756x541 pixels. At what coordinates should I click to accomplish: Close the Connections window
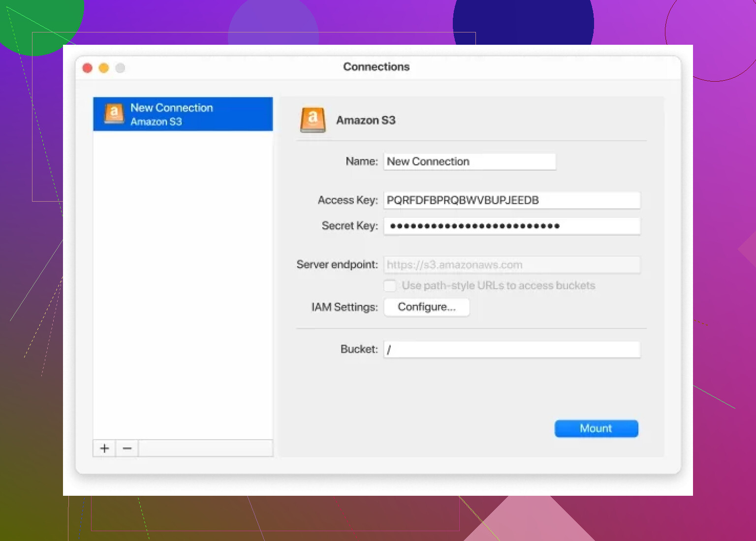pos(88,68)
